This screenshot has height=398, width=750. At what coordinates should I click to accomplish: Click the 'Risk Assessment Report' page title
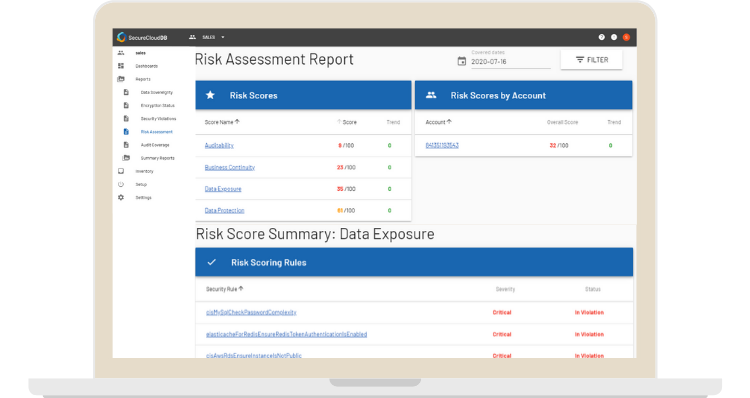tap(274, 59)
